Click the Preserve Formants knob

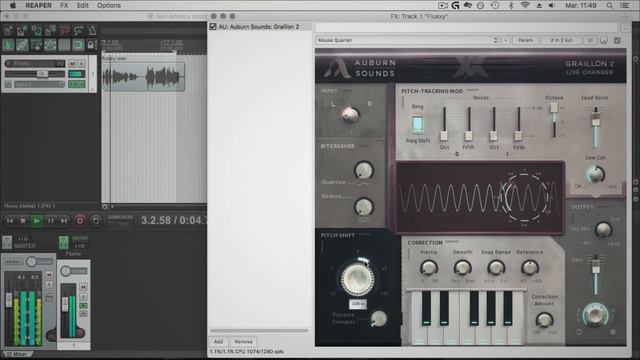[x=378, y=319]
